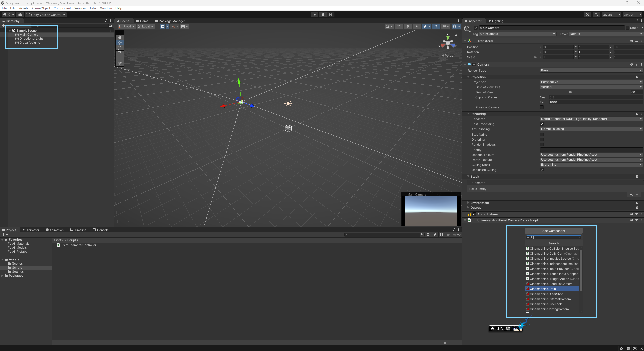Toggle the Post Processing checkbox
This screenshot has height=351, width=644.
click(x=542, y=124)
